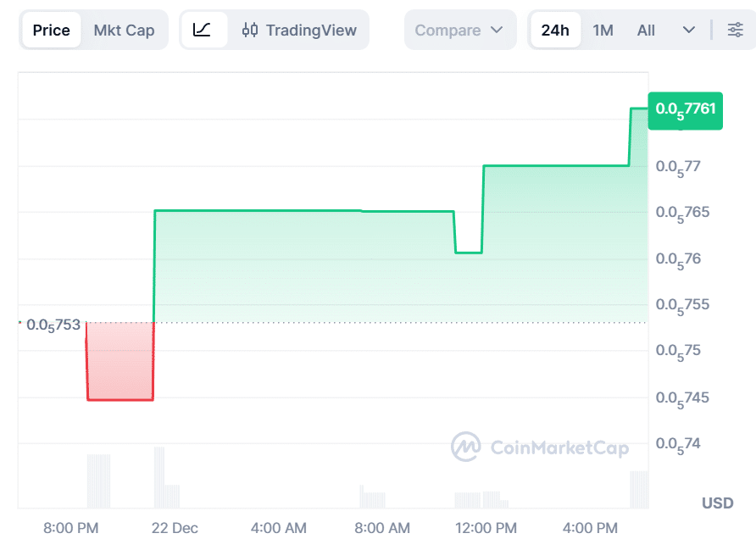
Task: Expand more time ranges chevron
Action: click(688, 31)
